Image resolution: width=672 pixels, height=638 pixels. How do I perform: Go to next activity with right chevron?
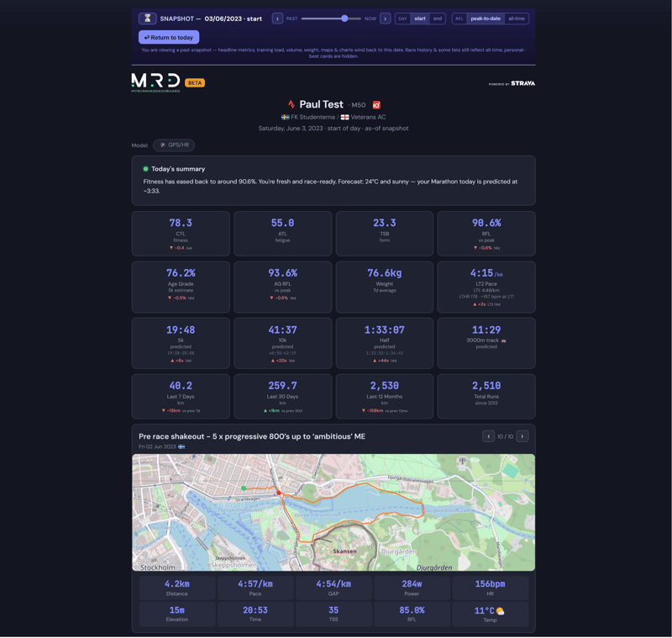tap(522, 436)
